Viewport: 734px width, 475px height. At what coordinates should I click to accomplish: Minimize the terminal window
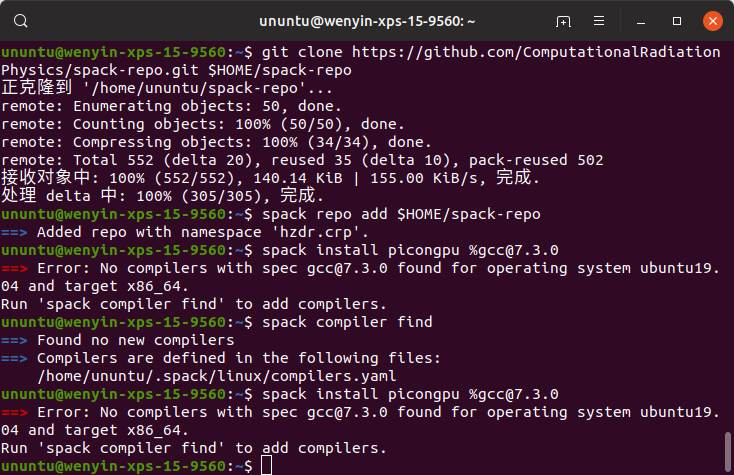[641, 22]
